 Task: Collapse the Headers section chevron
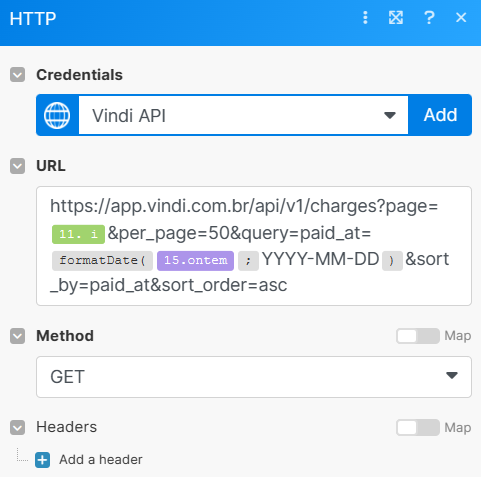point(17,428)
